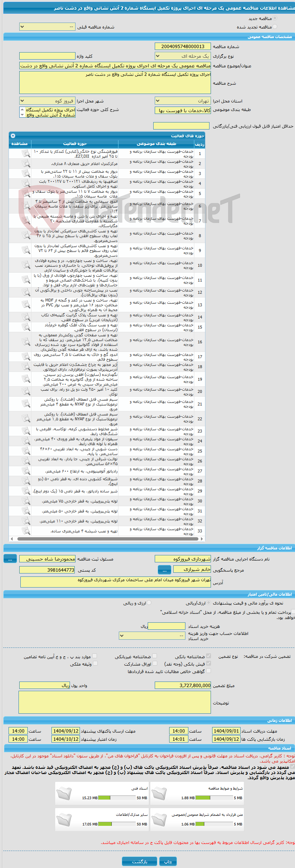Open the view icon for activity row 11
The image size is (295, 868).
coord(26,280)
